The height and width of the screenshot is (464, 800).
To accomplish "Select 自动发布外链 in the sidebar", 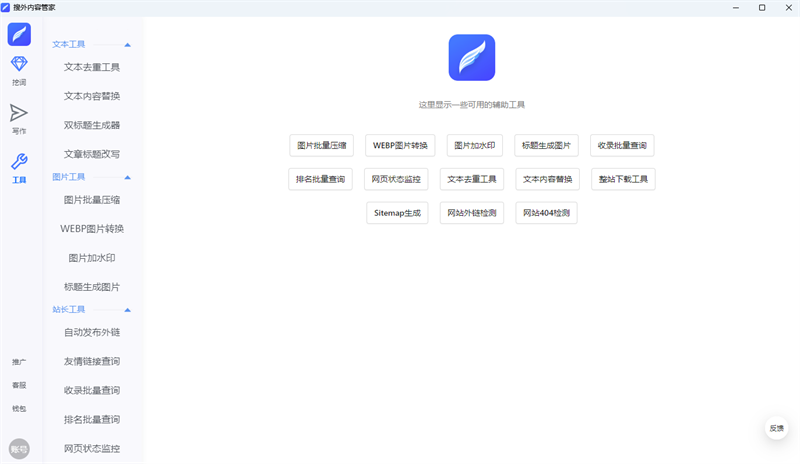I will coord(92,332).
